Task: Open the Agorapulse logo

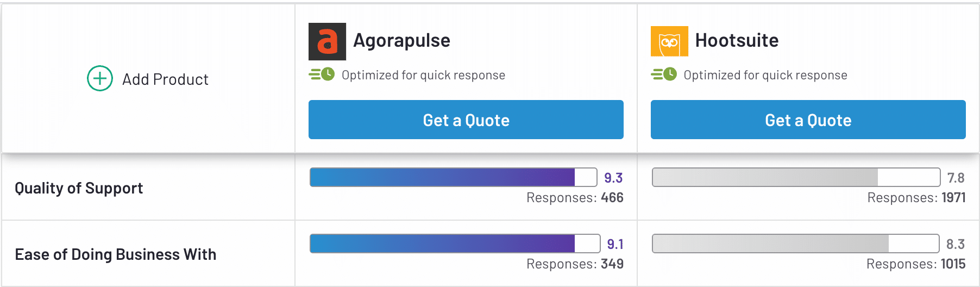Action: tap(327, 41)
